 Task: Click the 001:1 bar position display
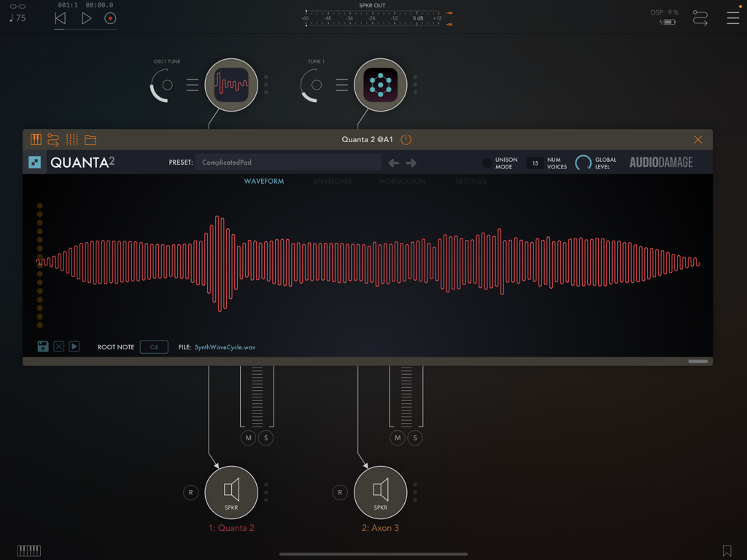tap(68, 5)
